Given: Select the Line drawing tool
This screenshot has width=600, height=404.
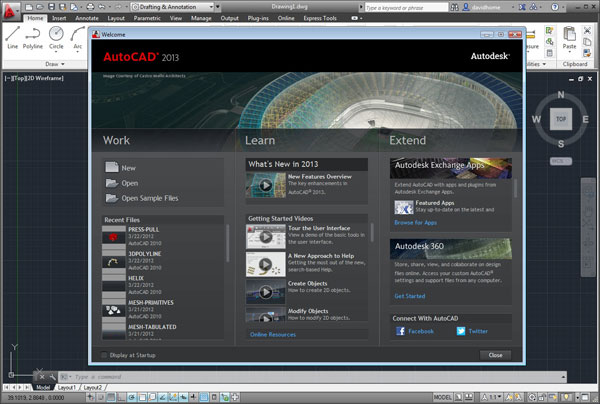Looking at the screenshot, I should [x=12, y=37].
